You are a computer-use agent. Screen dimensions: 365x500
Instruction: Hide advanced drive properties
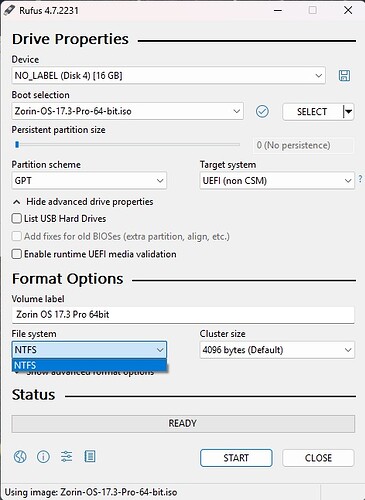pos(83,202)
